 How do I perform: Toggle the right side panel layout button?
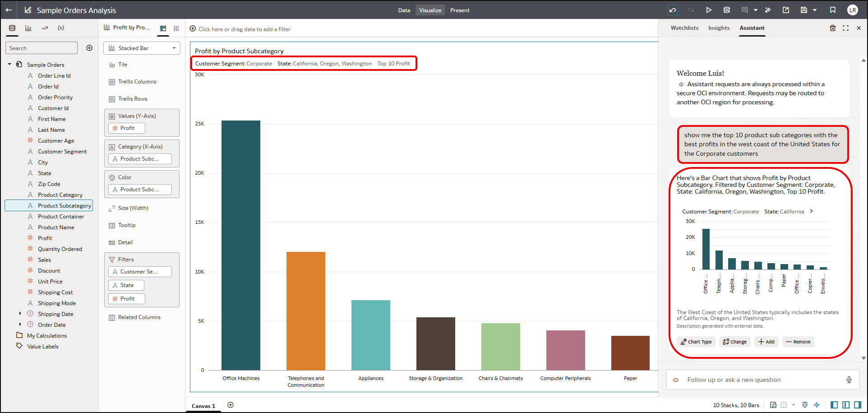[x=858, y=405]
